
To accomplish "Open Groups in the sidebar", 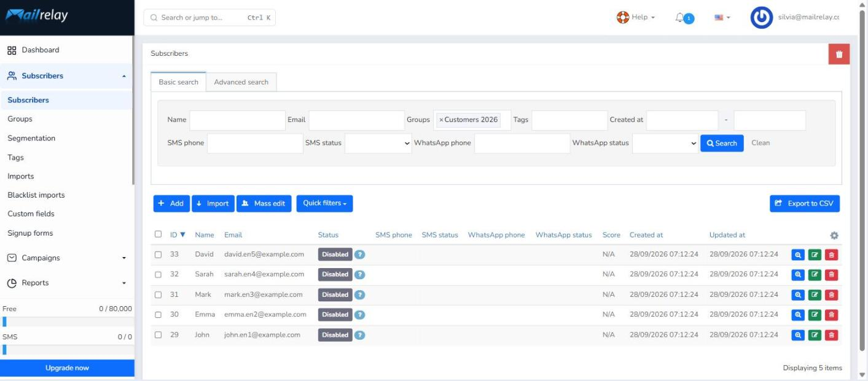I will (x=20, y=119).
